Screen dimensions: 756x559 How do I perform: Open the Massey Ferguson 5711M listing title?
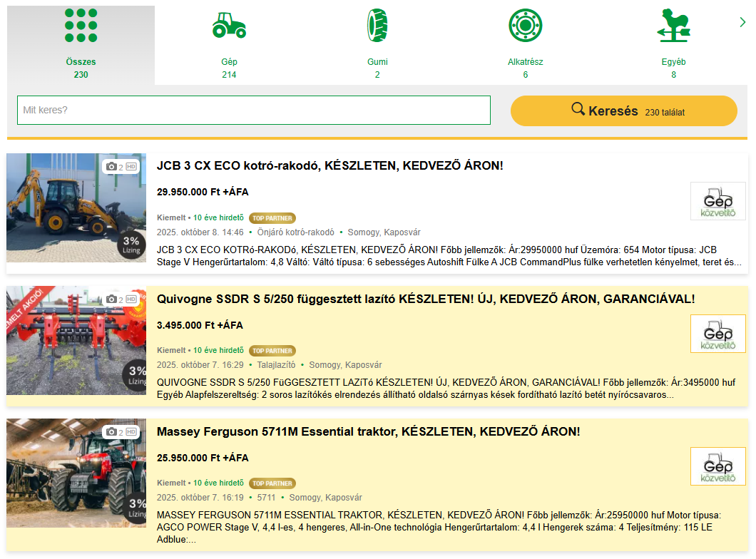368,432
